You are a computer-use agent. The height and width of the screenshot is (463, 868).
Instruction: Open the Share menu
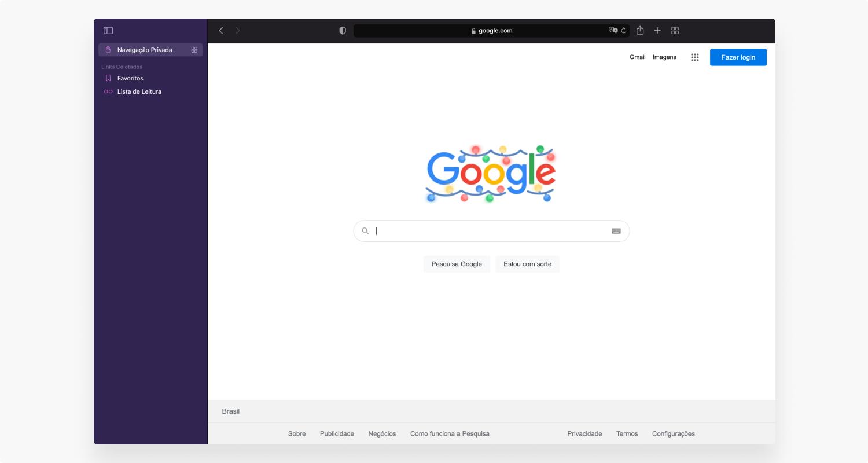640,31
